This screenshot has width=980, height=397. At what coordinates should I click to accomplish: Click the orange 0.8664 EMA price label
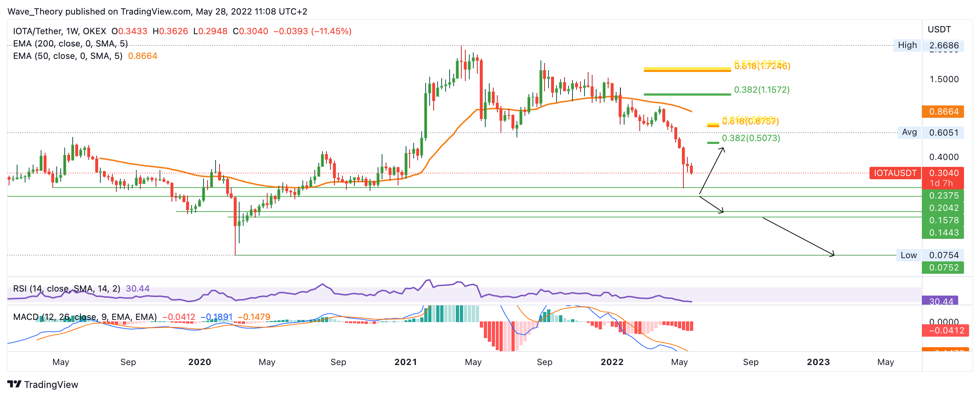click(x=943, y=112)
